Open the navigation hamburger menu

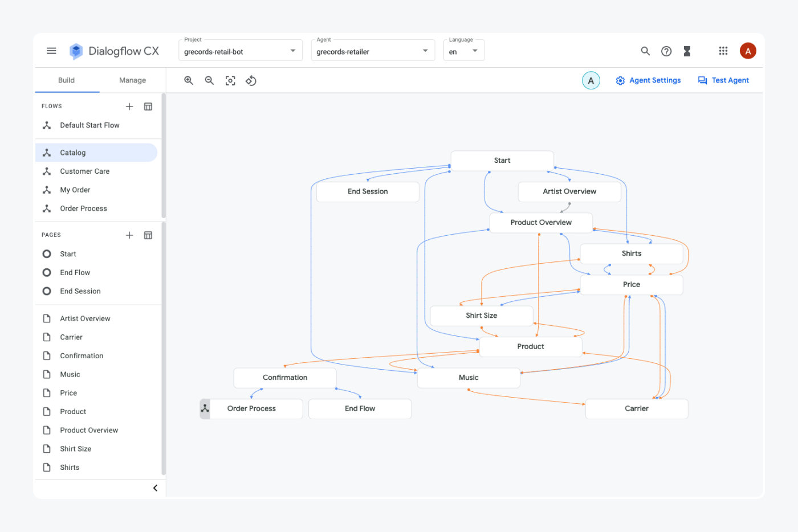[x=51, y=51]
